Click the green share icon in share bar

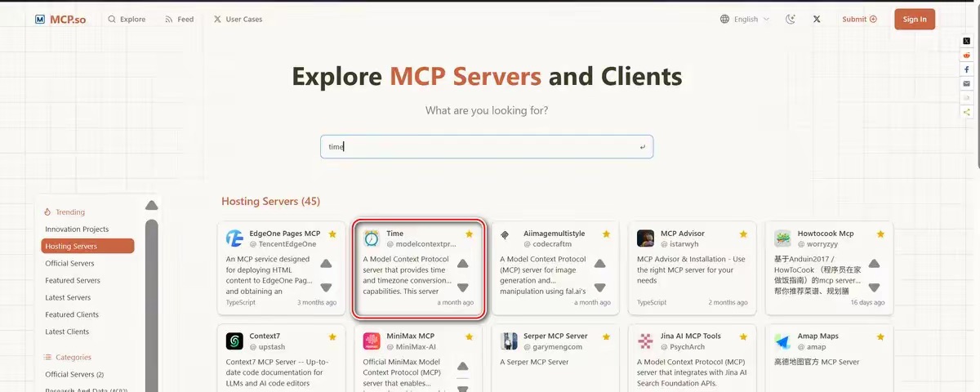click(x=967, y=112)
